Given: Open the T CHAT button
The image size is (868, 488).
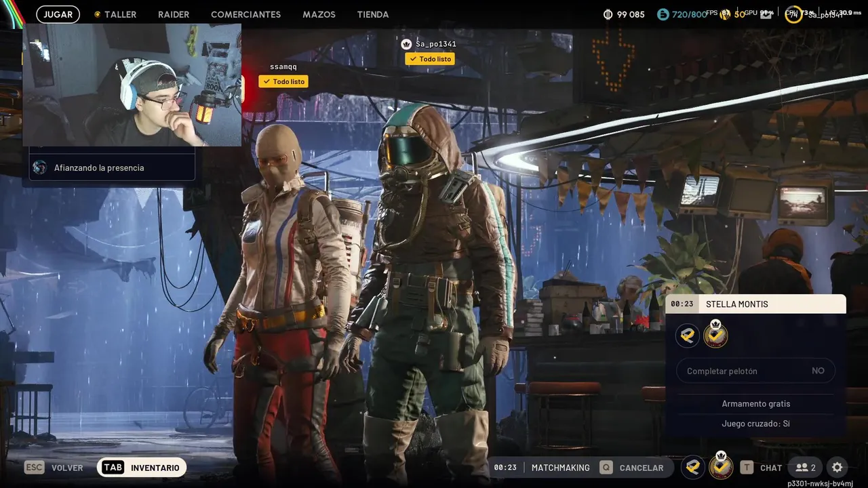Looking at the screenshot, I should [761, 468].
